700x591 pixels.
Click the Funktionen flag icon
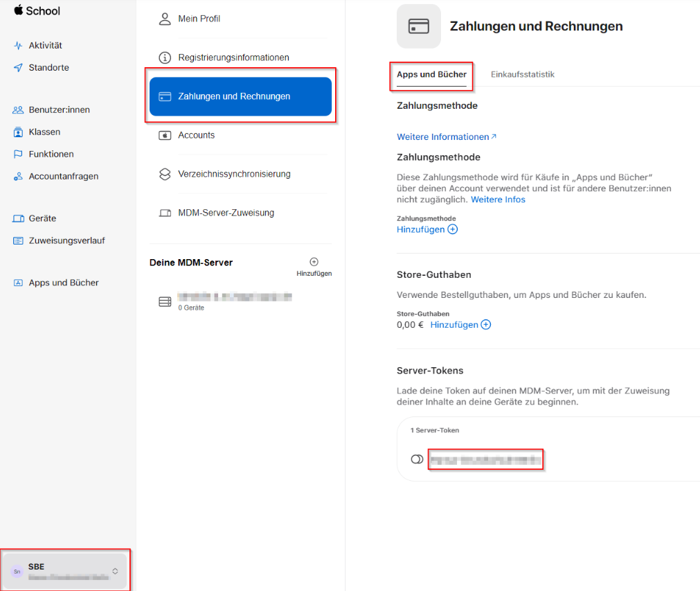(x=18, y=154)
